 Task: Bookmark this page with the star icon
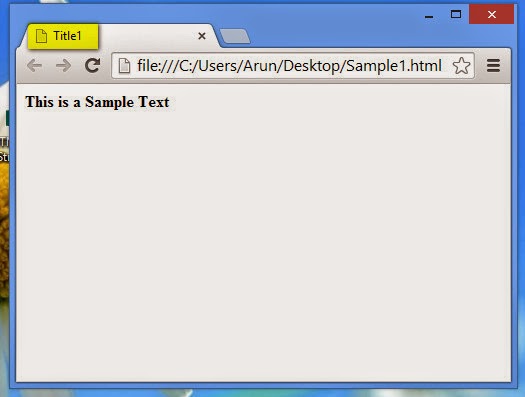point(461,66)
